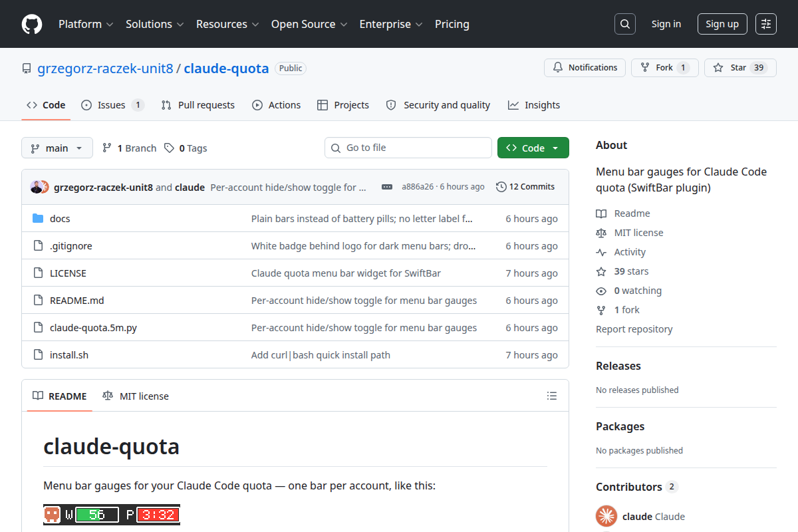This screenshot has height=532, width=798.
Task: Click the pulse icon beside Activity
Action: tap(601, 252)
